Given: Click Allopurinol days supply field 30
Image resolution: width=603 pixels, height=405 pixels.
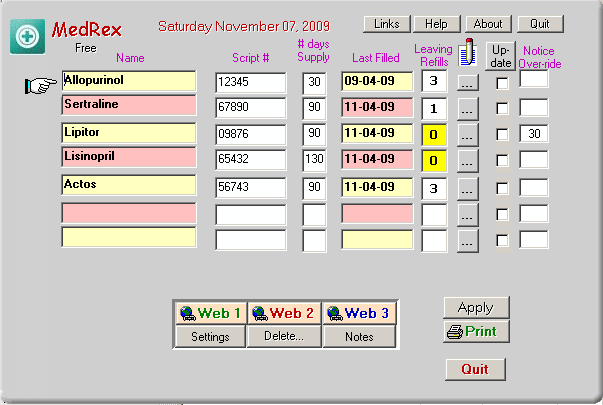Looking at the screenshot, I should click(x=314, y=83).
